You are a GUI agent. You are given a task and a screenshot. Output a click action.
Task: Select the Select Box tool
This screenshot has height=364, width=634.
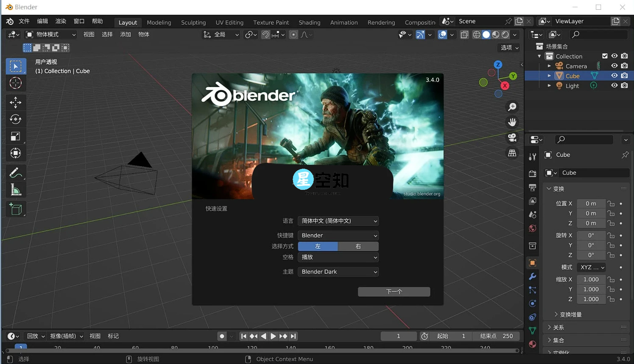click(x=16, y=66)
